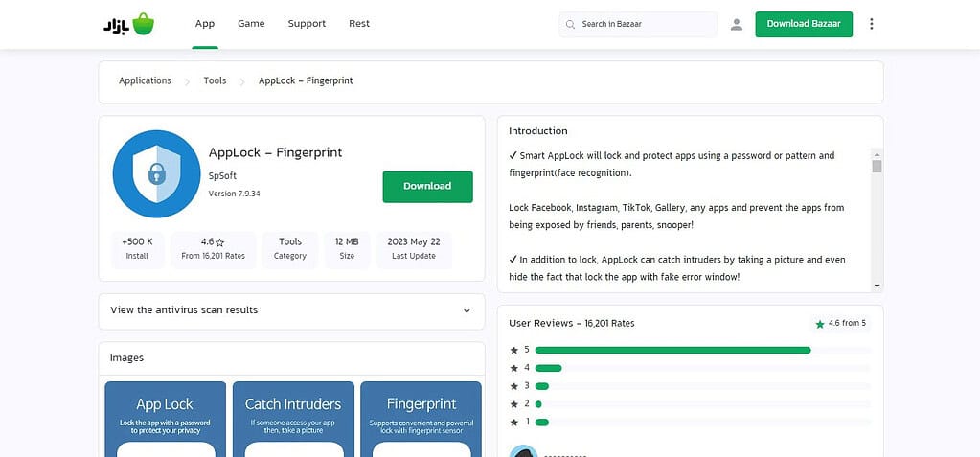The width and height of the screenshot is (980, 457).
Task: Click the 4-star rating progress bar
Action: tap(702, 368)
